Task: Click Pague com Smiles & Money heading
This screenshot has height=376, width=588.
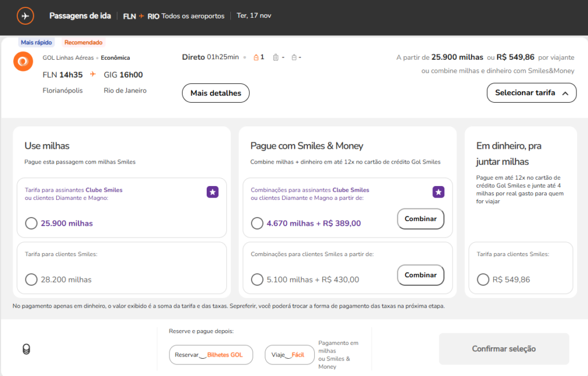Action: point(307,146)
